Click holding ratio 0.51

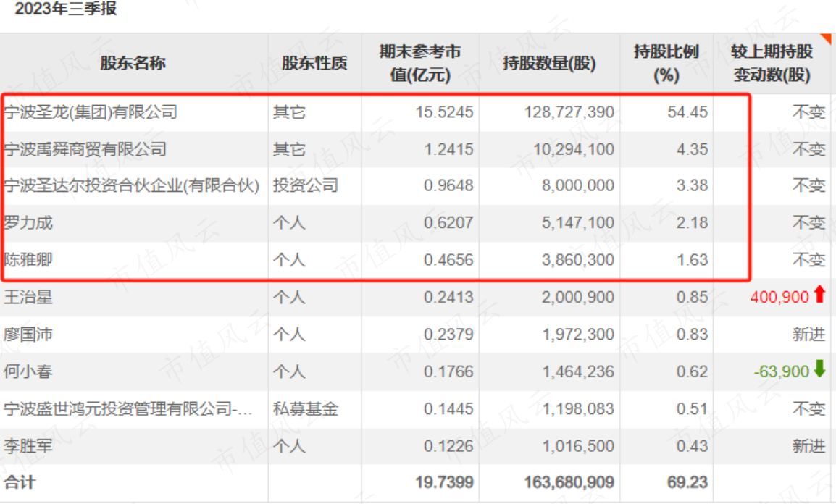tap(692, 408)
